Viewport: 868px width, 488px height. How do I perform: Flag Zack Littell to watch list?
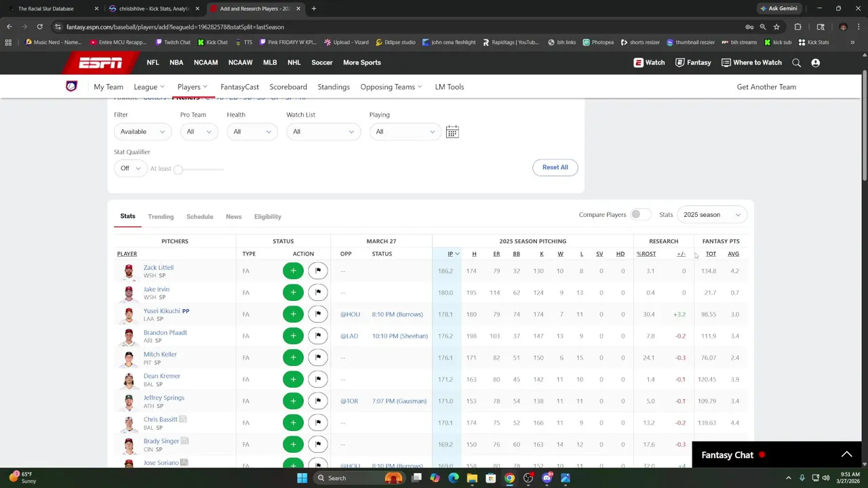pos(318,270)
